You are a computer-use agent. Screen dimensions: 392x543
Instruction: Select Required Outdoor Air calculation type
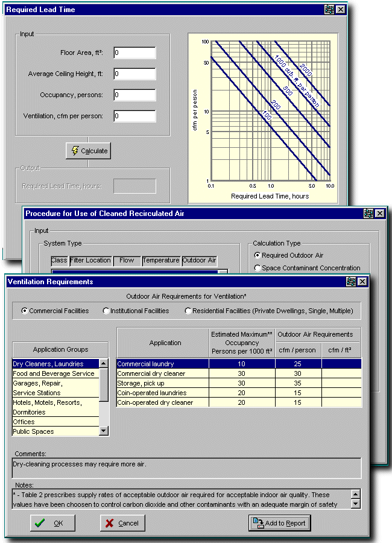(x=258, y=256)
